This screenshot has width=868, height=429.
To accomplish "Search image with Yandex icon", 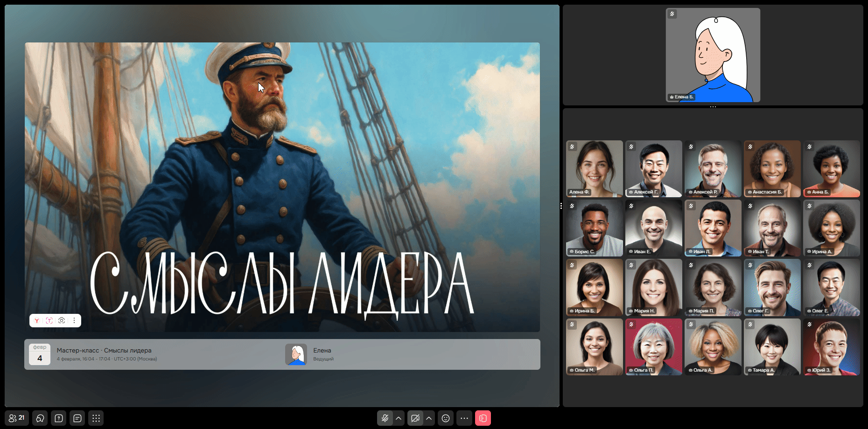I will [37, 321].
